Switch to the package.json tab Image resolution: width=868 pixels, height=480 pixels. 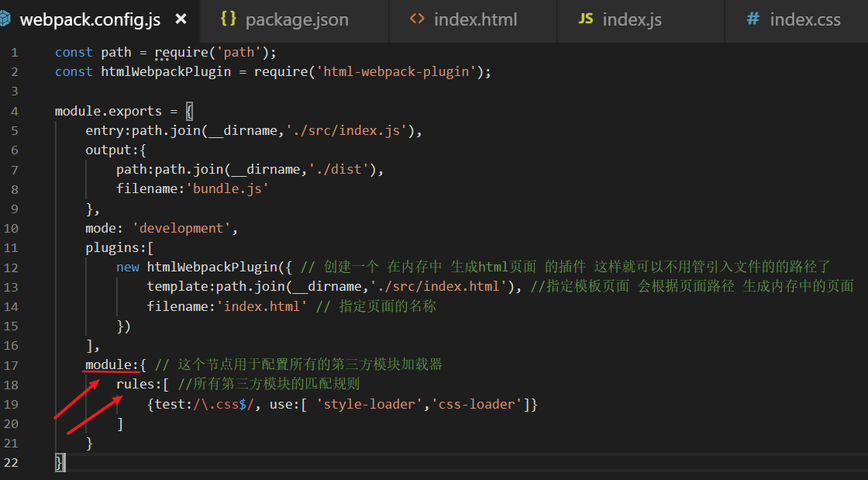point(295,20)
